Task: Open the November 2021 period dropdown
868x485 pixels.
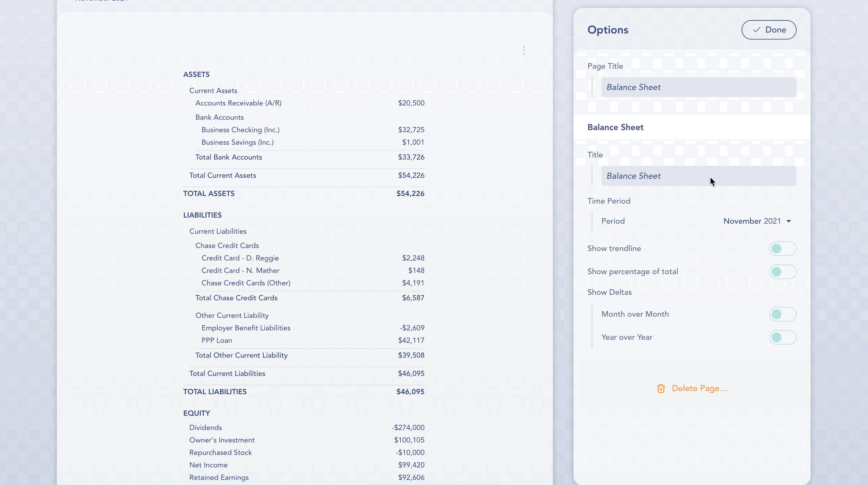Action: pos(756,221)
